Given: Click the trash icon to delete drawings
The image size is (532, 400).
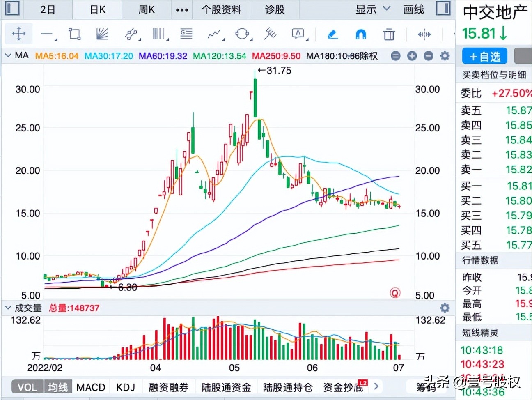Looking at the screenshot, I should tap(388, 34).
